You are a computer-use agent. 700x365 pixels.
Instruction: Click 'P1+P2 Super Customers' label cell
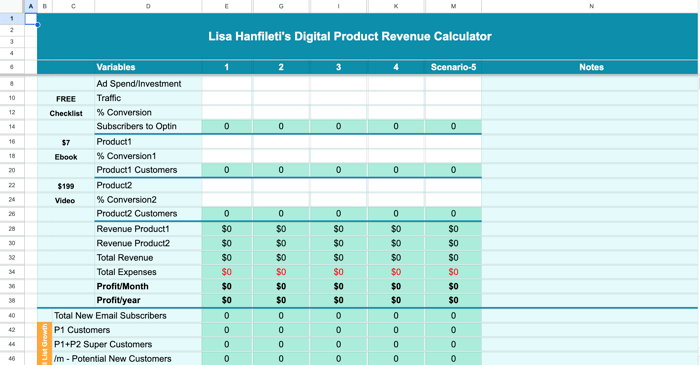(127, 344)
